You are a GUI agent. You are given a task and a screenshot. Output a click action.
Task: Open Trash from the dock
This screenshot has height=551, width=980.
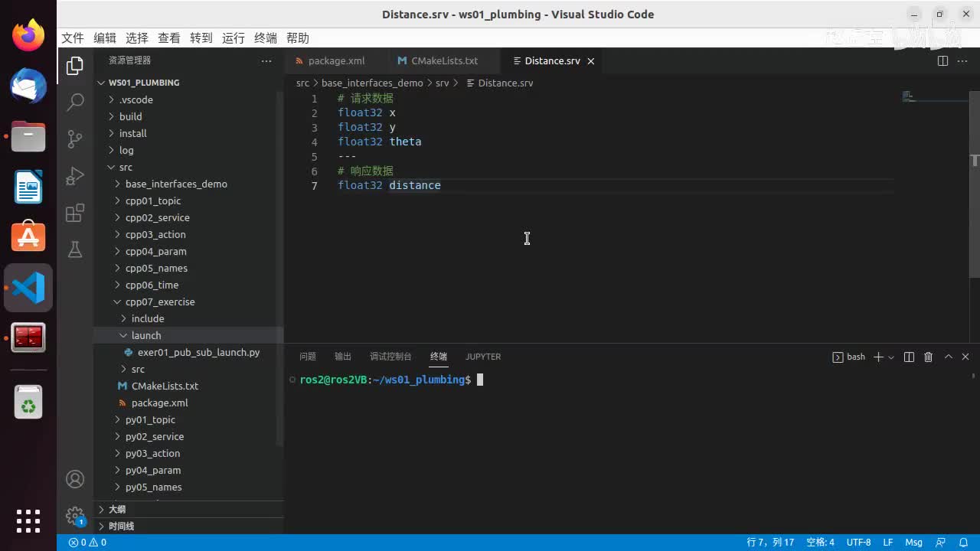pos(28,401)
